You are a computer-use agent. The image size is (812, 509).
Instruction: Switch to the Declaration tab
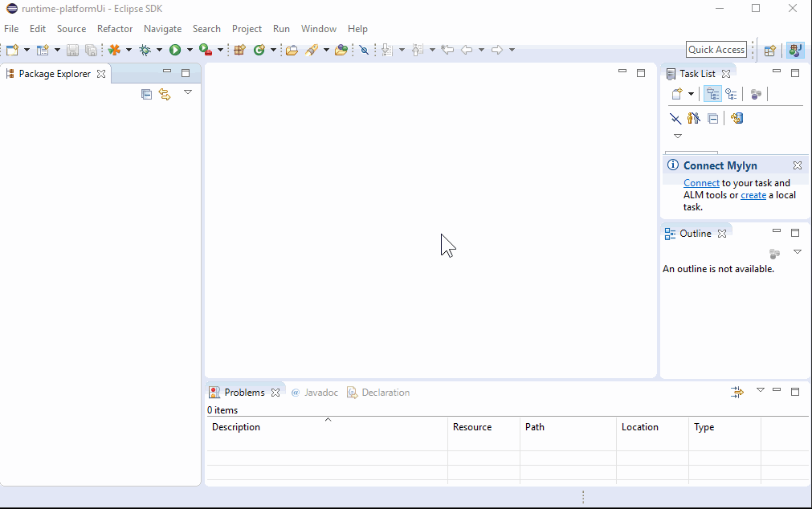378,393
